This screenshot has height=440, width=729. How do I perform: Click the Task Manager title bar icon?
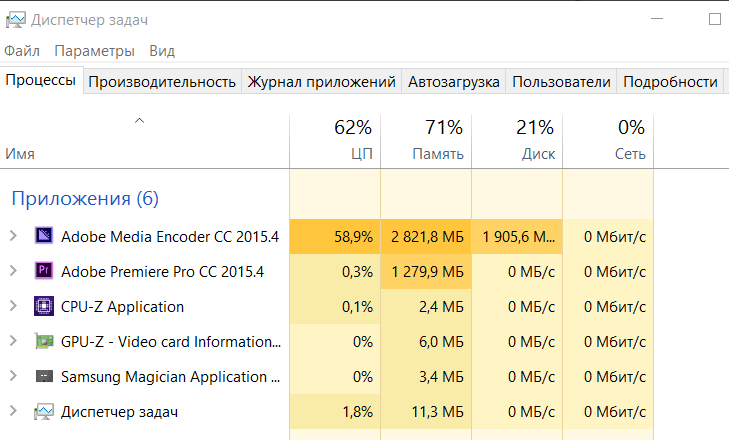(x=15, y=20)
